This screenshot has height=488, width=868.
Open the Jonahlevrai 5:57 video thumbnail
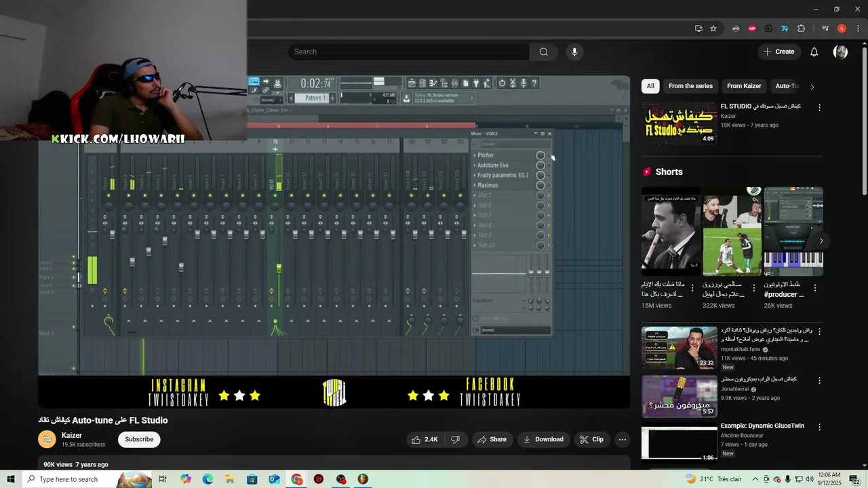pos(679,396)
